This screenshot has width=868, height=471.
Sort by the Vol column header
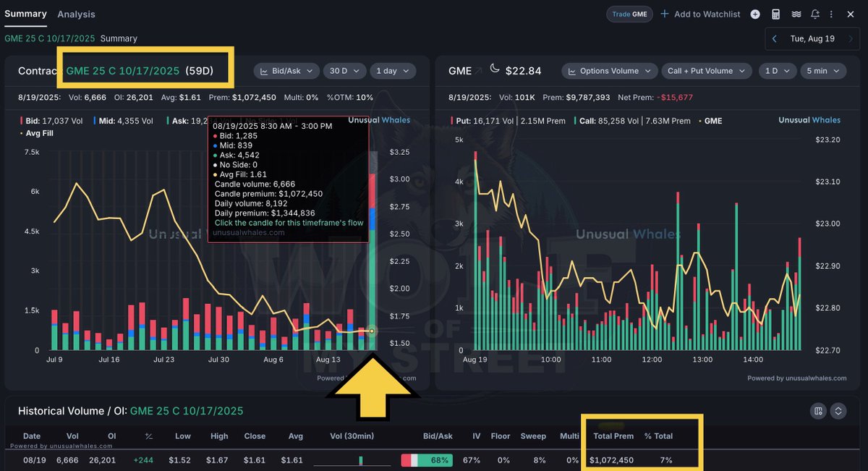tap(74, 436)
